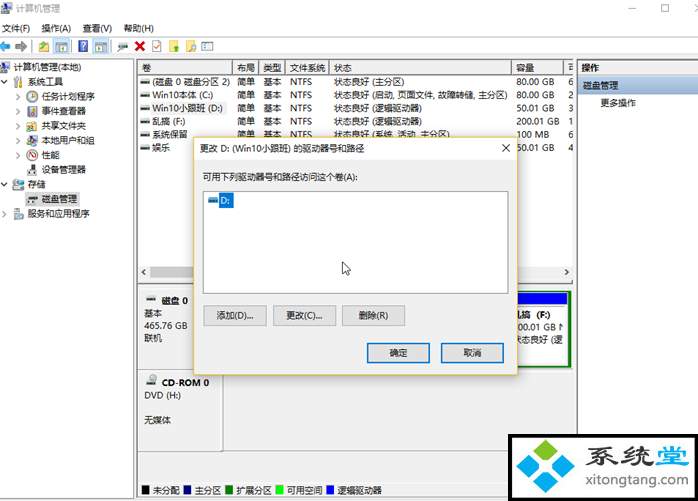Sort by the 文件系统 column header
The image size is (698, 501).
[x=307, y=68]
